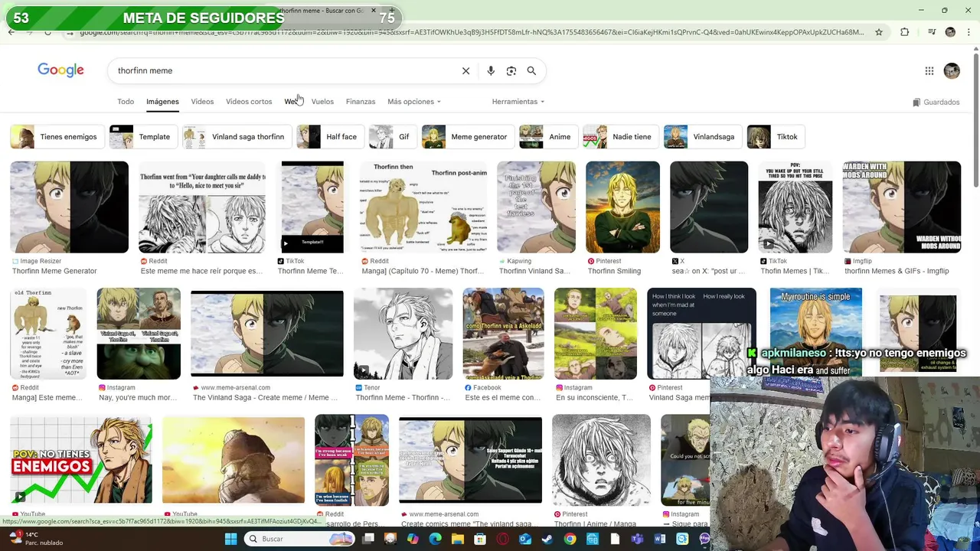Open Microsoft Store from the taskbar

(480, 539)
